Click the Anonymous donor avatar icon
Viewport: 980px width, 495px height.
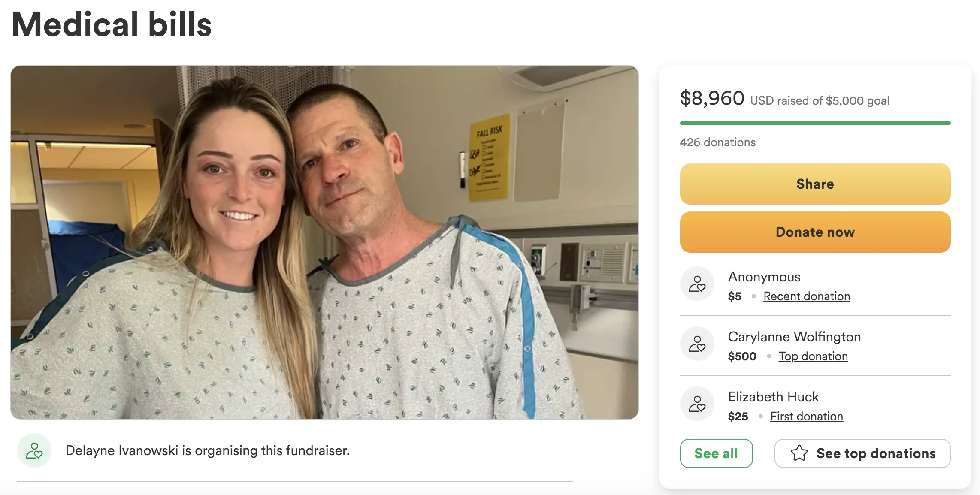click(x=697, y=284)
